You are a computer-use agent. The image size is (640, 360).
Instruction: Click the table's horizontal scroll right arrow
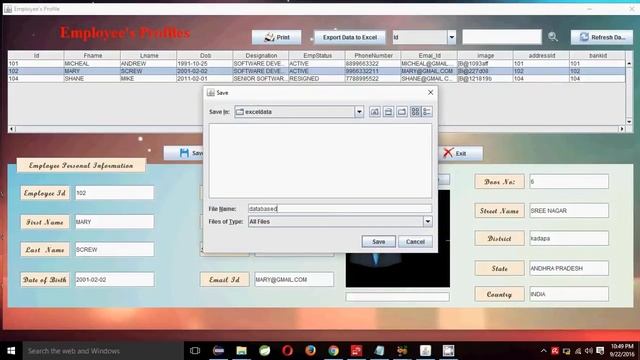(622, 129)
